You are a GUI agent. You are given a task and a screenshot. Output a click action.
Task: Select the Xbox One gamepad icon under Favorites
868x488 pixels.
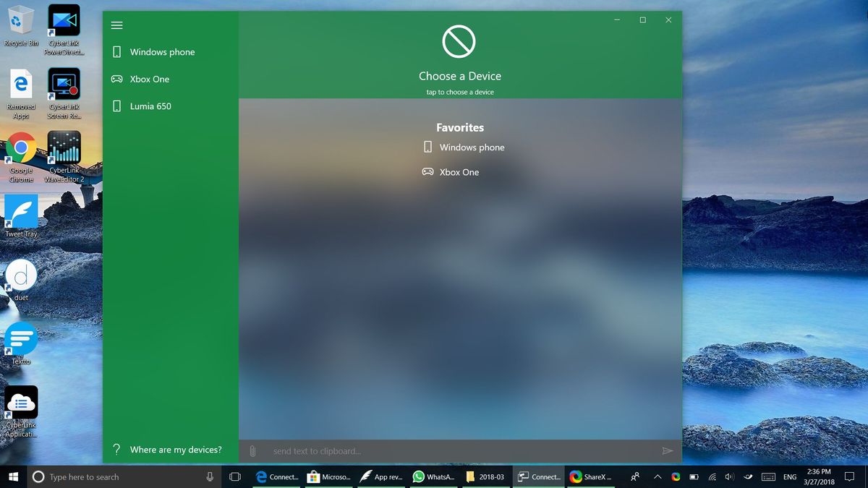427,172
